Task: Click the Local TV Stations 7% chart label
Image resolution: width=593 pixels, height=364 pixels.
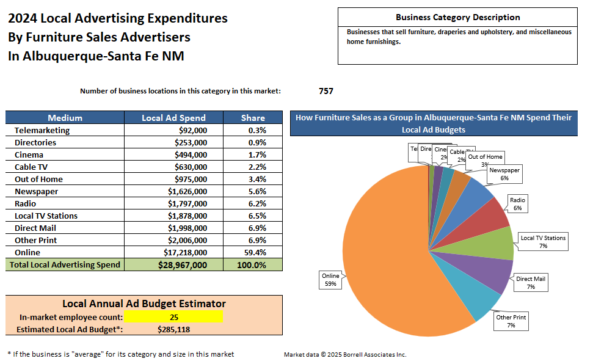Action: tap(542, 241)
